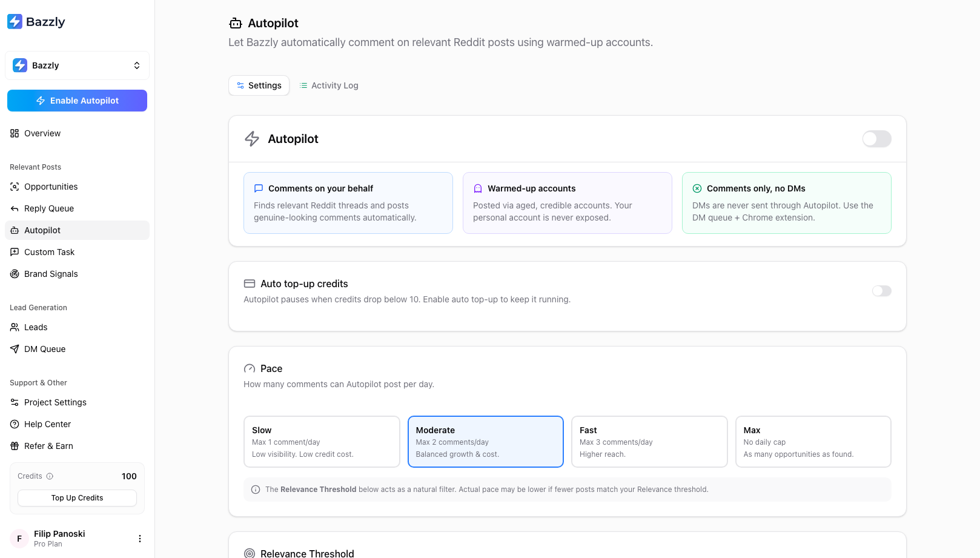
Task: Open Refer & Earn page
Action: pyautogui.click(x=77, y=446)
